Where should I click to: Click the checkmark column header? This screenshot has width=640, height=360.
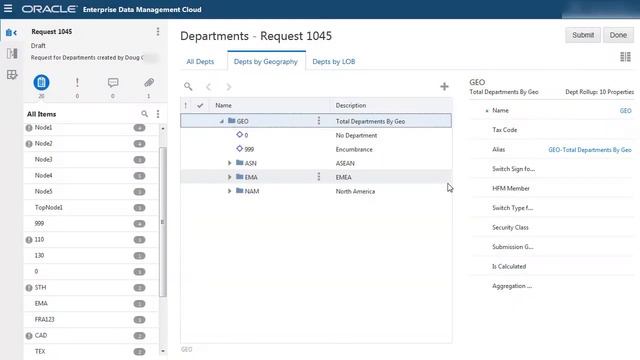(x=200, y=105)
